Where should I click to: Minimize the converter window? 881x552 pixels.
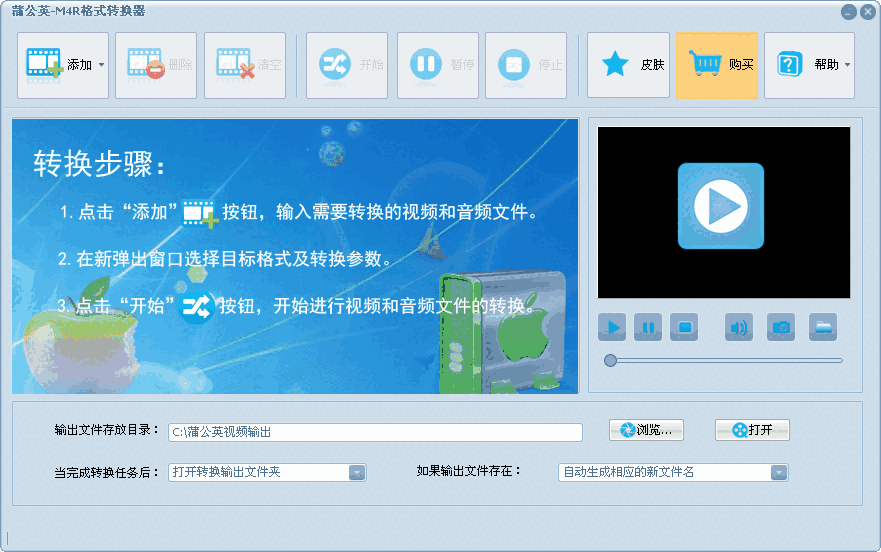848,12
